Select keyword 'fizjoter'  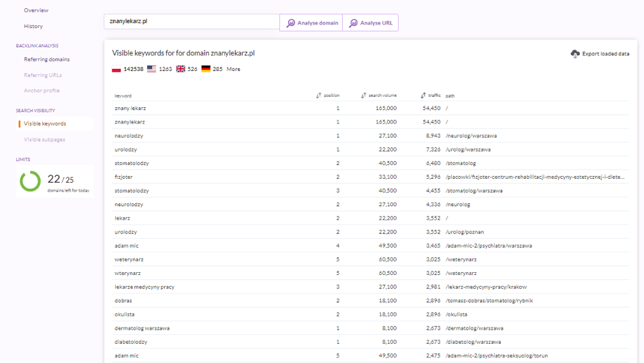tap(123, 177)
